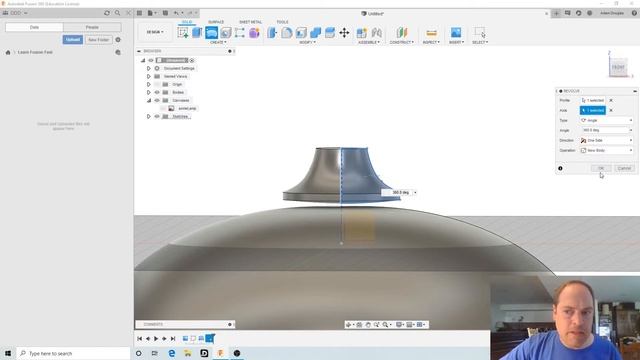Toggle visibility of the canvas image item

coord(163,109)
